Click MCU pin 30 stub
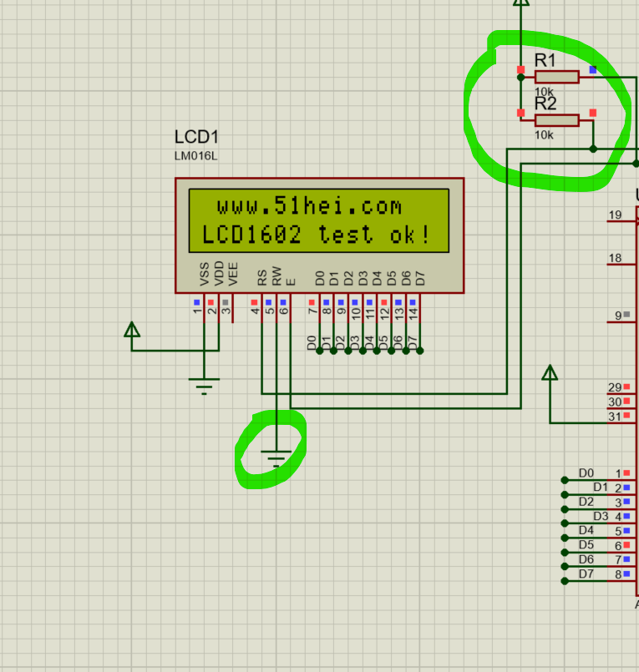 coord(621,408)
